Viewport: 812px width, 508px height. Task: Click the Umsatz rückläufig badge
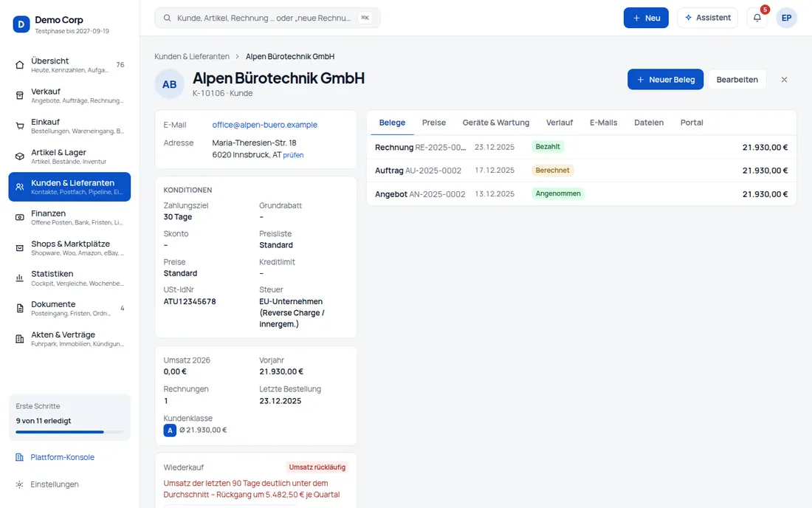click(317, 467)
